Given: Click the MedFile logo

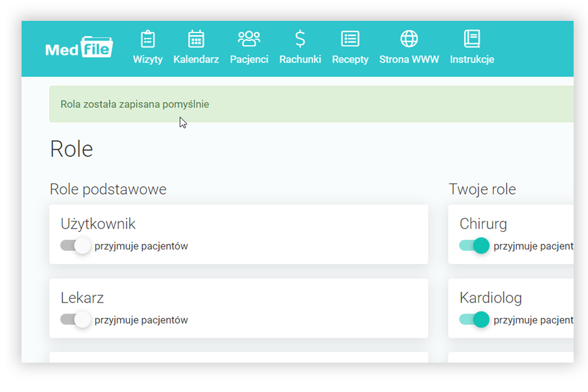Looking at the screenshot, I should (79, 48).
